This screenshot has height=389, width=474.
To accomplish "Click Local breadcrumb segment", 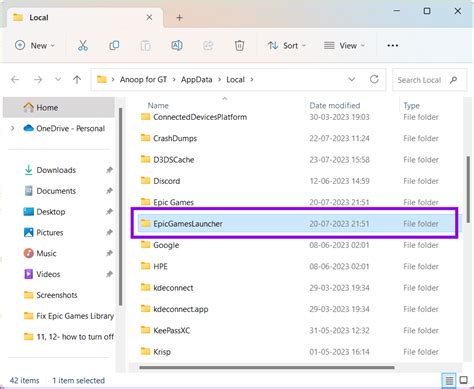I will [235, 80].
